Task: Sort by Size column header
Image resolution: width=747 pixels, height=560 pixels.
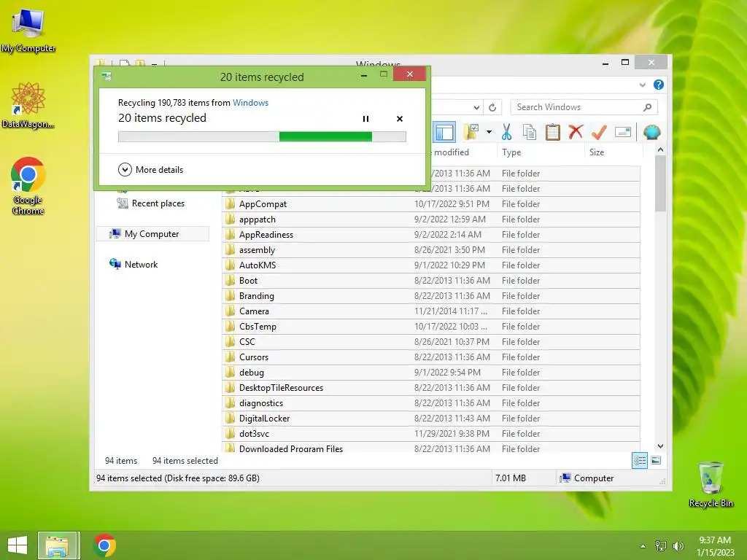Action: (x=613, y=152)
